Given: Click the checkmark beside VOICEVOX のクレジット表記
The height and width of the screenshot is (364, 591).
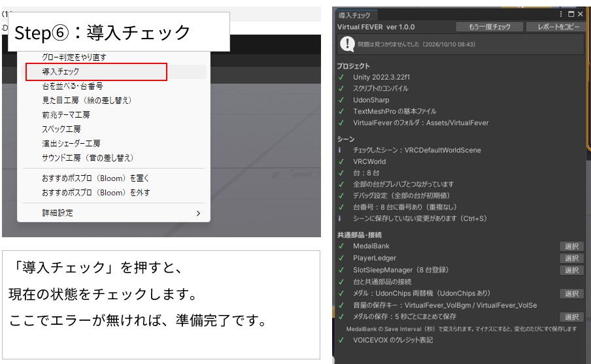Looking at the screenshot, I should 341,340.
